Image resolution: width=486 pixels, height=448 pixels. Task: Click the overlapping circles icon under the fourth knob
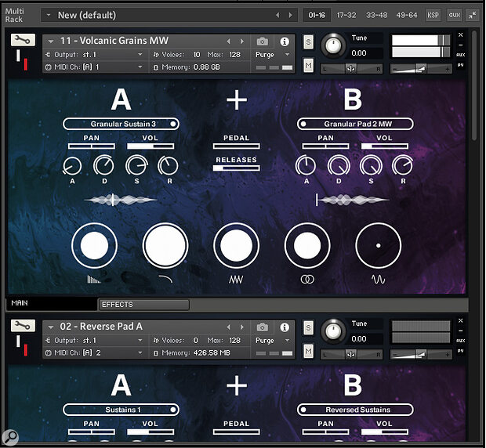(x=307, y=280)
